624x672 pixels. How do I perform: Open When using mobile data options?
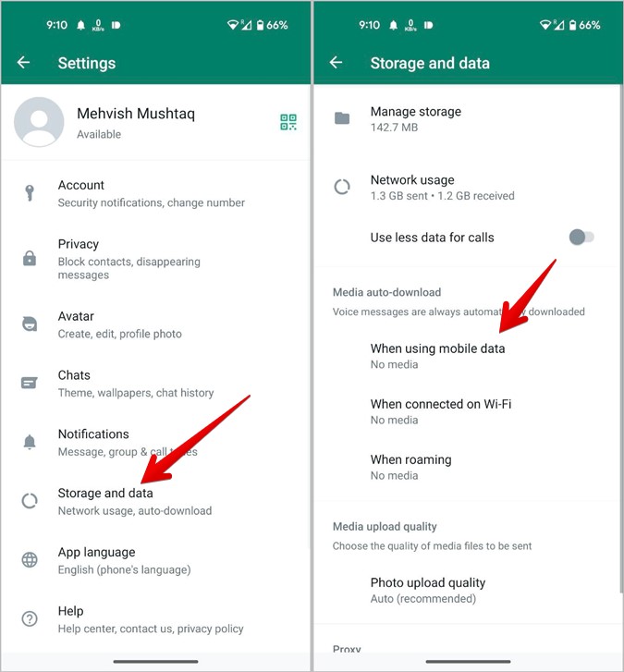pos(467,356)
